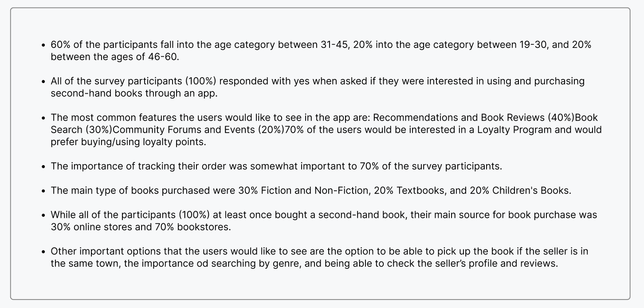This screenshot has width=644, height=308.
Task: Click the sentence starting "The most common features"
Action: coord(326,130)
